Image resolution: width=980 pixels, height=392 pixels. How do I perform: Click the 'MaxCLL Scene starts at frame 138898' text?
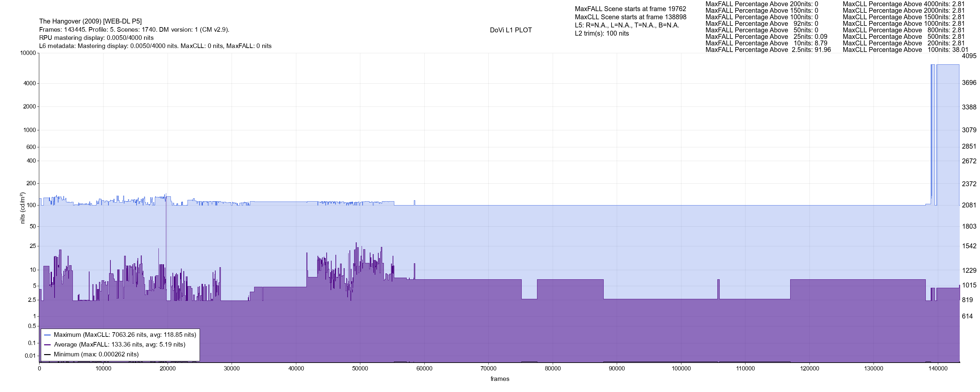tap(630, 17)
